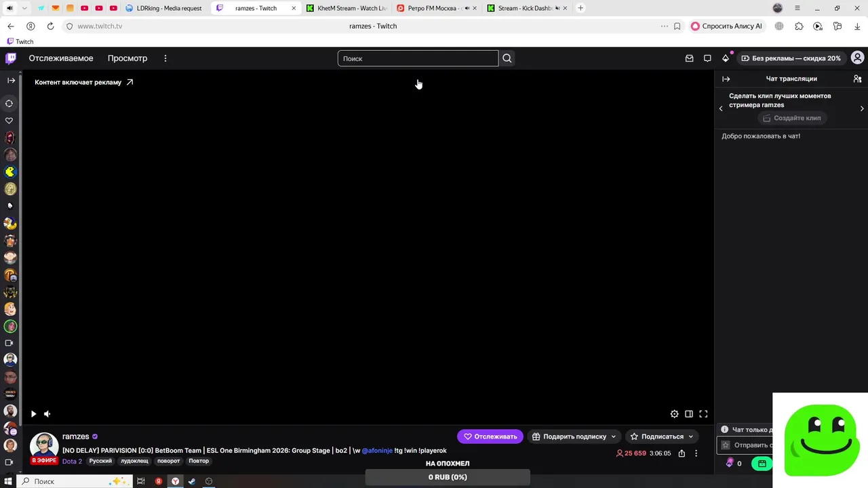This screenshot has width=868, height=488.
Task: Expand the left sidebar with arrow icon
Action: [11, 81]
